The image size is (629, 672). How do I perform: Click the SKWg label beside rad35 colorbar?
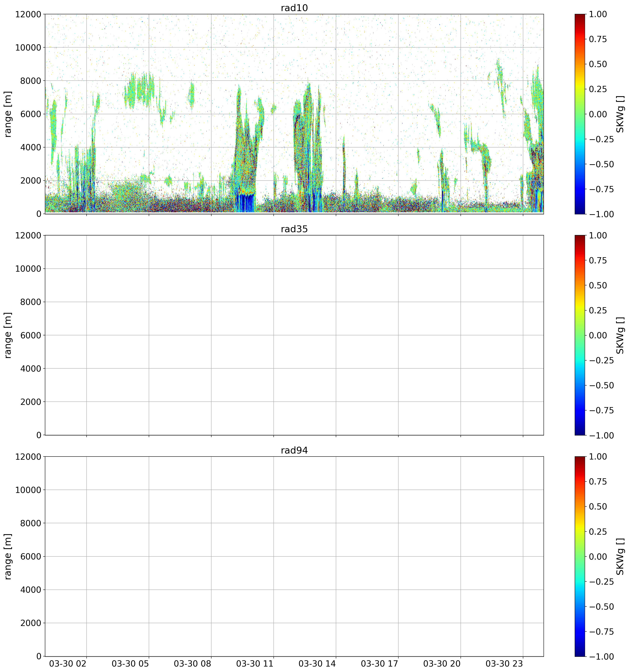[x=620, y=335]
